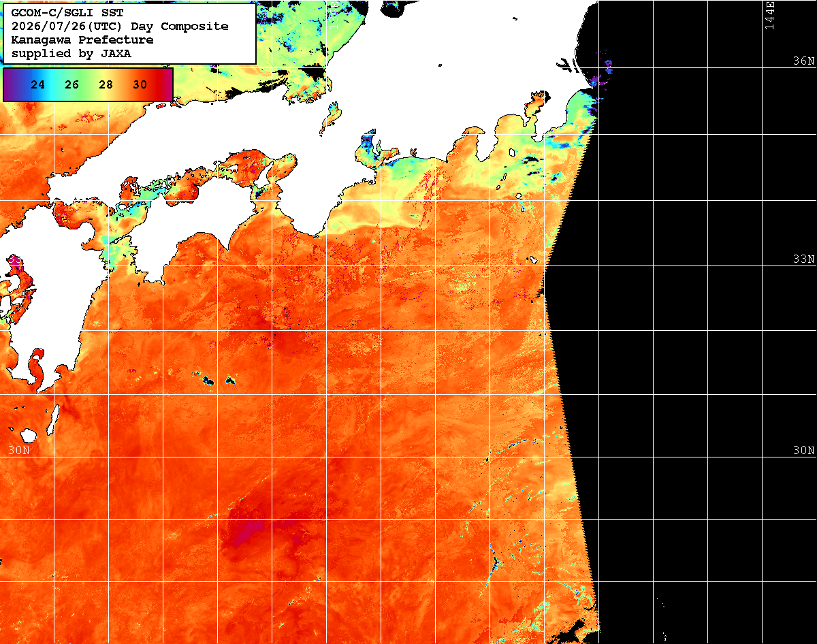The height and width of the screenshot is (644, 817).
Task: Click the 26 label on color scale
Action: [72, 85]
